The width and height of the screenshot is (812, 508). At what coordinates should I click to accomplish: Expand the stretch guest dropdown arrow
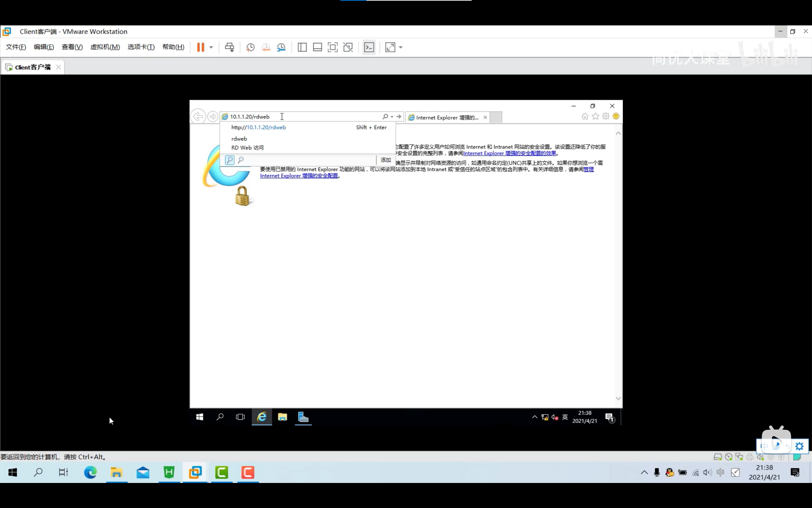coord(401,47)
